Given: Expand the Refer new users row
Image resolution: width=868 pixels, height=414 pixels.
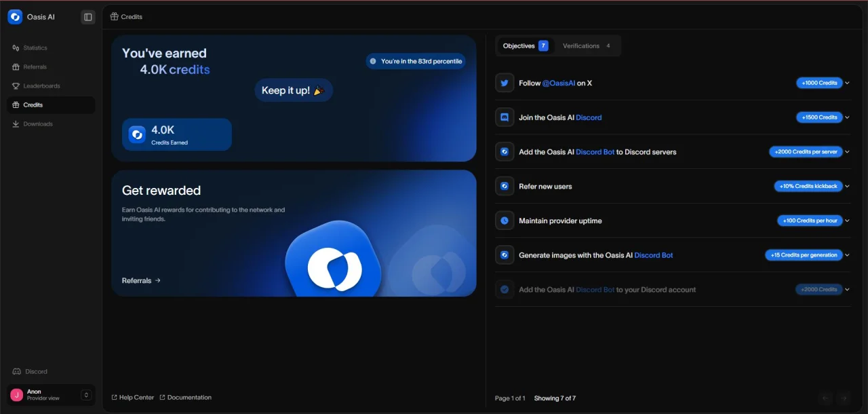Looking at the screenshot, I should click(847, 186).
